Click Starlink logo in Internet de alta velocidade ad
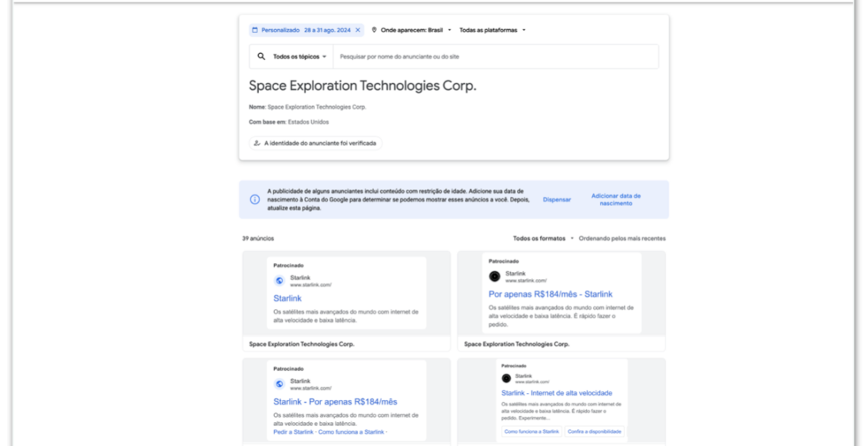Image resolution: width=868 pixels, height=446 pixels. click(506, 378)
